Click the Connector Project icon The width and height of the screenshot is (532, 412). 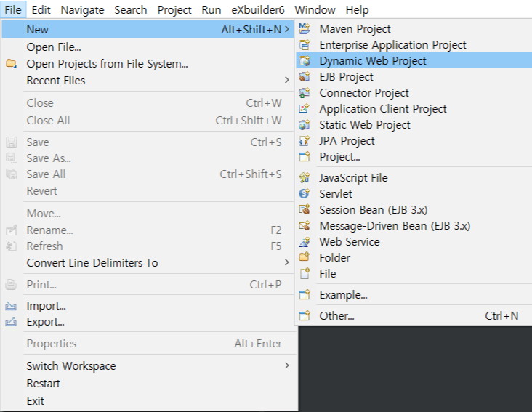click(305, 92)
